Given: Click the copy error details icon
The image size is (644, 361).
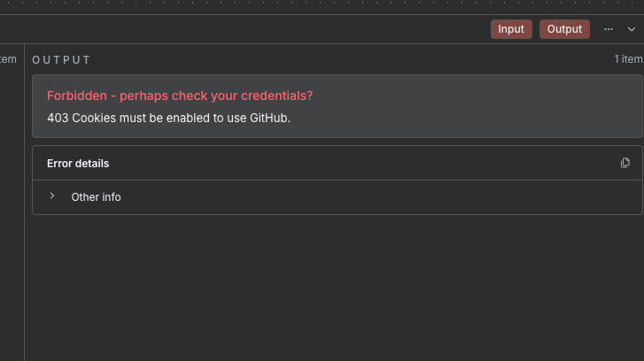Looking at the screenshot, I should (625, 163).
